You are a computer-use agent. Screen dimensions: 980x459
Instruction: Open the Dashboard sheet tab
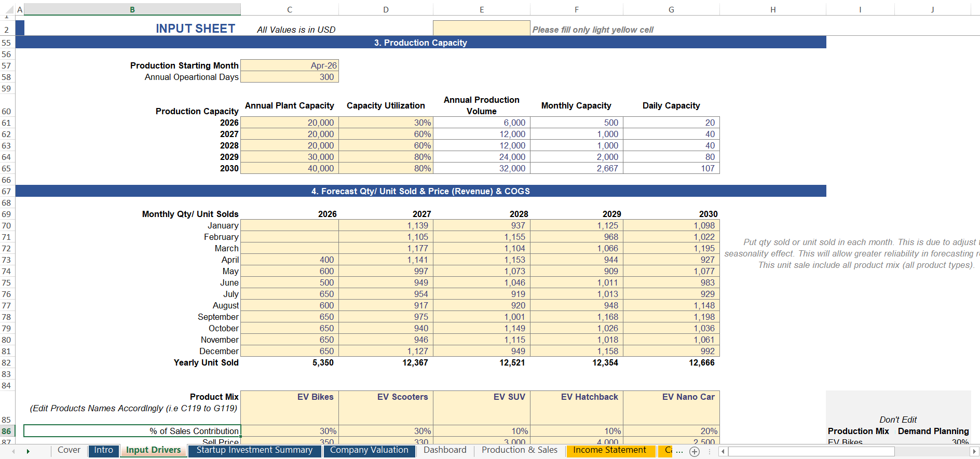coord(444,450)
